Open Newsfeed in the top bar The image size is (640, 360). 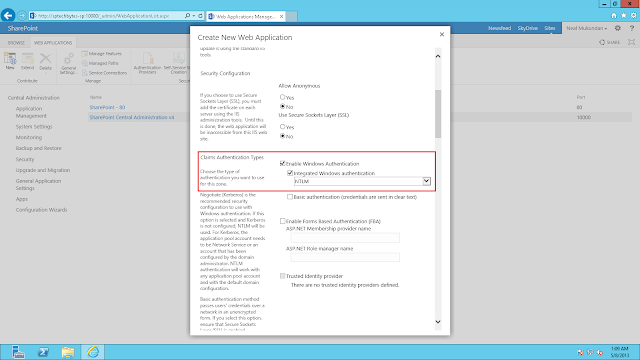[x=500, y=28]
